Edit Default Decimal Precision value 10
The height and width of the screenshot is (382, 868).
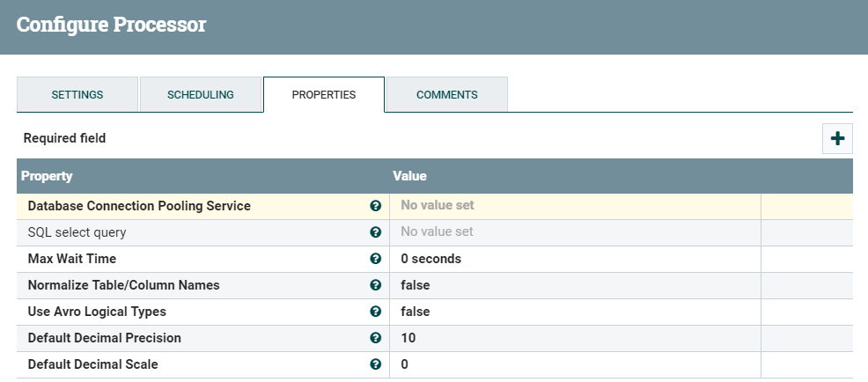tap(574, 338)
